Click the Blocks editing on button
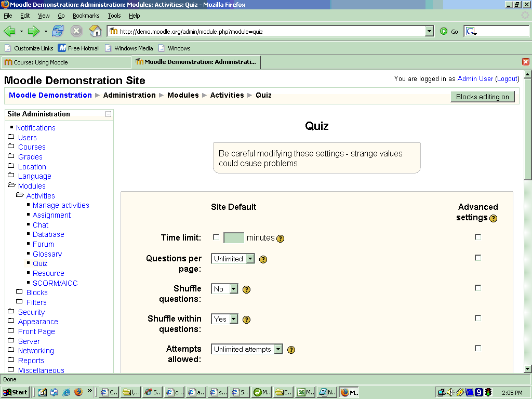Screen dimensions: 532x399 (483, 97)
